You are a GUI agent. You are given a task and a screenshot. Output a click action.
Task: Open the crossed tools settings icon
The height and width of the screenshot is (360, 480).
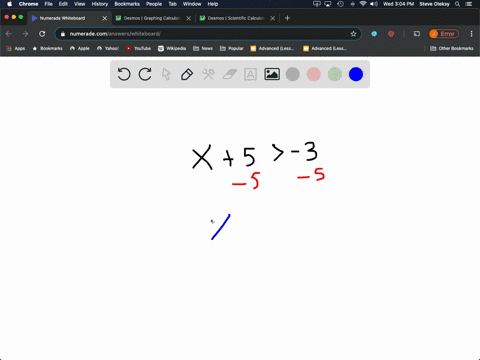coord(208,74)
